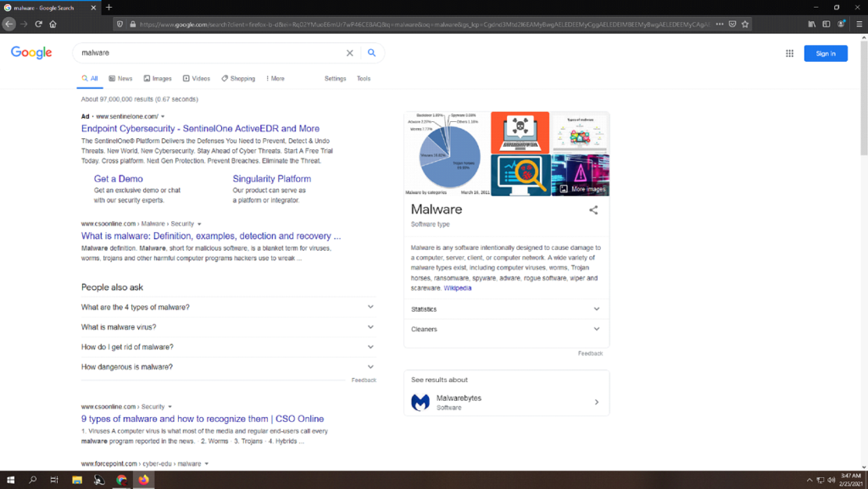Click inside the Google search input field
The height and width of the screenshot is (489, 868).
pyautogui.click(x=210, y=53)
